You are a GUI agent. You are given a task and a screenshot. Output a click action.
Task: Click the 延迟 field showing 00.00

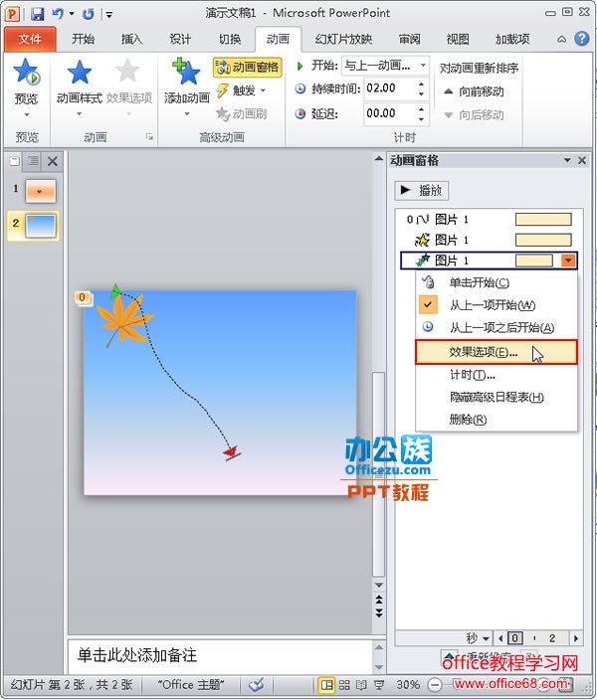tap(391, 113)
